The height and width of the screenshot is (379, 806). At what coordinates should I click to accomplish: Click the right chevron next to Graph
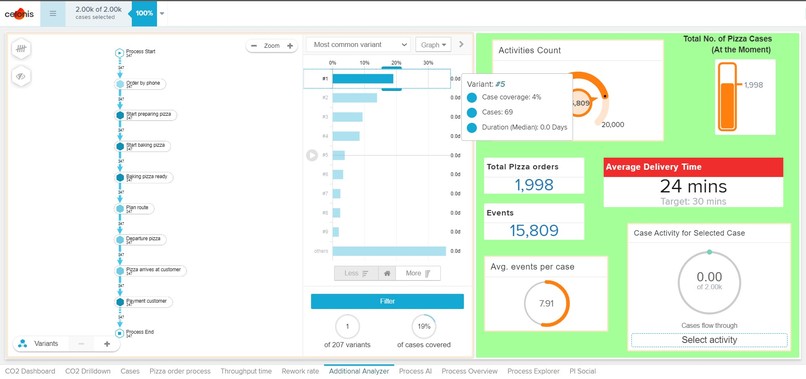[461, 44]
